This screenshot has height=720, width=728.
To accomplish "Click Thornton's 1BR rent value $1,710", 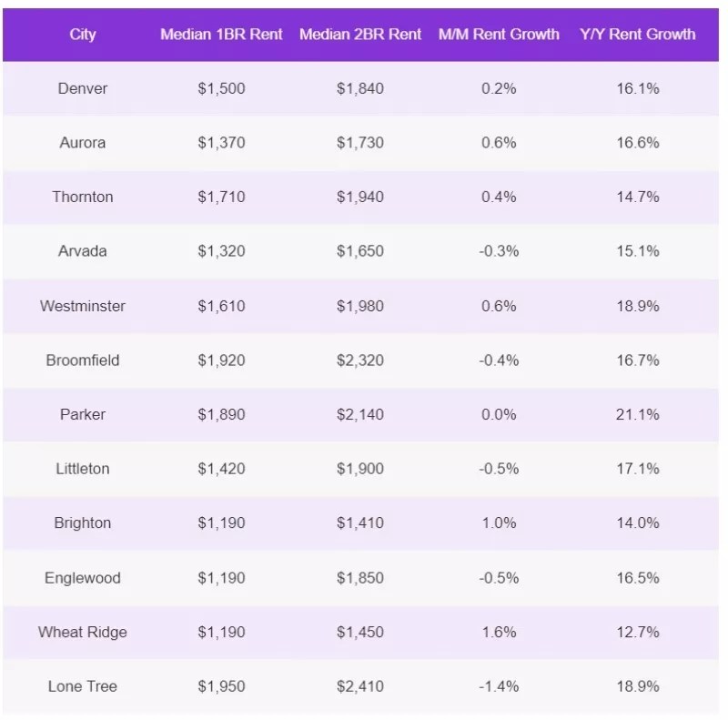I will click(x=221, y=197).
